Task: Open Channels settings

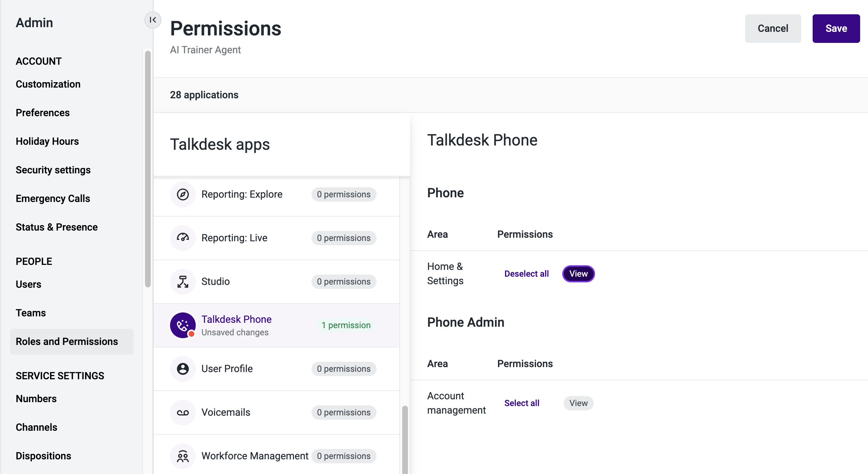Action: pos(36,428)
